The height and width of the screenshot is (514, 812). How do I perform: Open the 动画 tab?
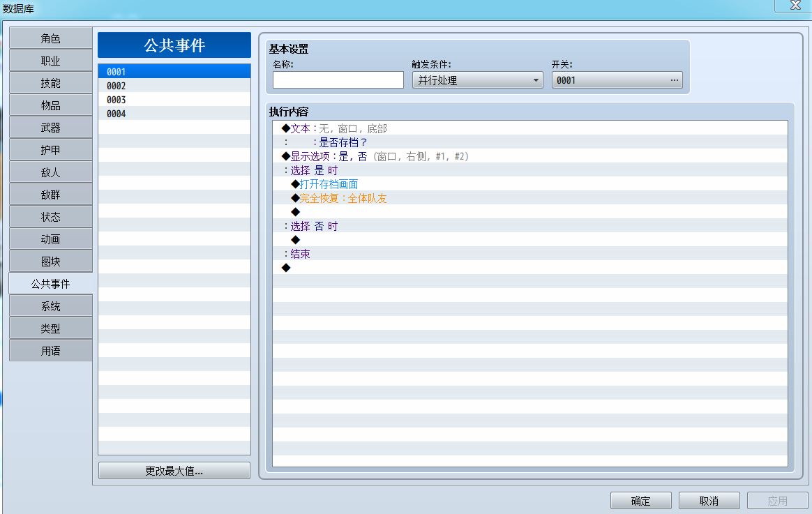pos(51,239)
